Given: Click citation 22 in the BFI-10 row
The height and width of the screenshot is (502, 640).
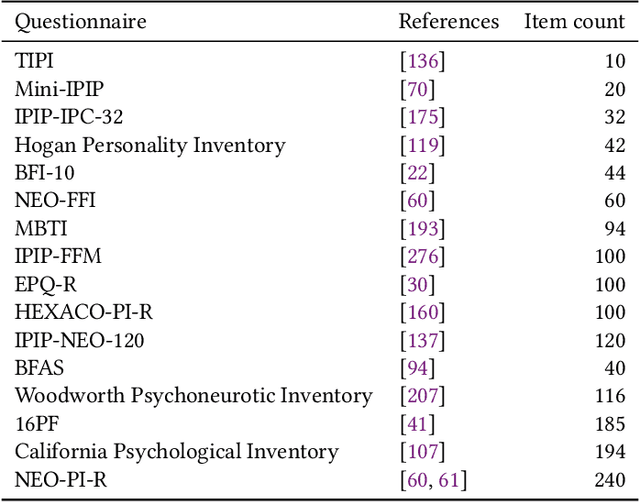Looking at the screenshot, I should click(x=417, y=172).
